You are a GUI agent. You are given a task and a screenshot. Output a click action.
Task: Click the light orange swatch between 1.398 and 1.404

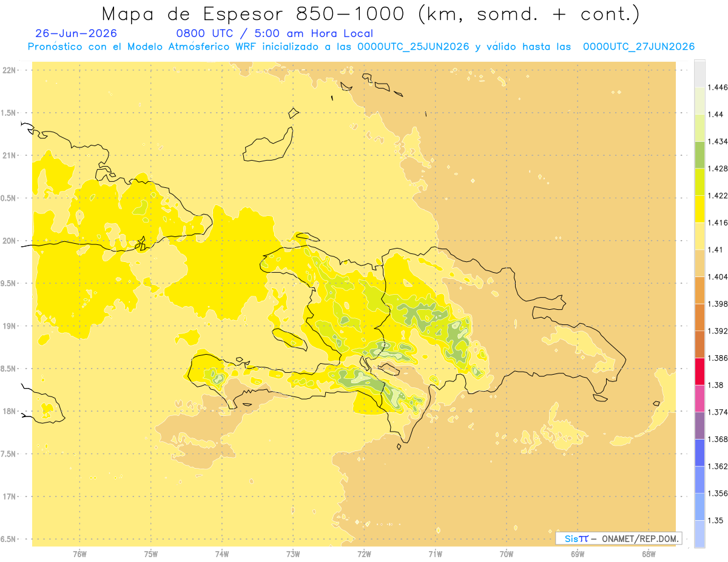pyautogui.click(x=699, y=290)
